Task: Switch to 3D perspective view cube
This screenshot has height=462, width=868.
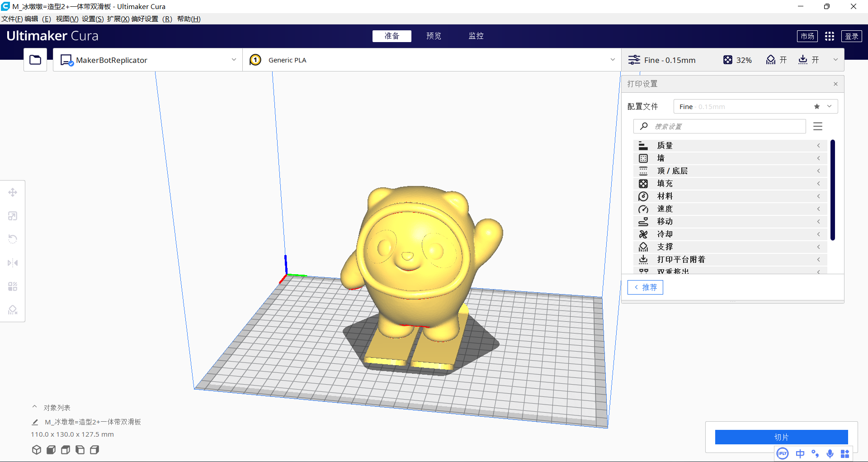Action: pos(37,450)
